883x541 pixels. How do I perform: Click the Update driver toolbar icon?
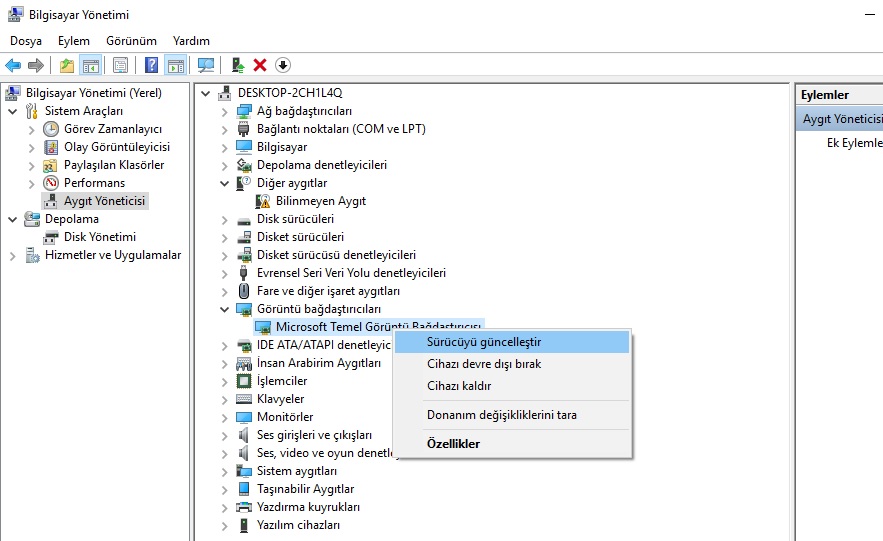click(x=238, y=65)
